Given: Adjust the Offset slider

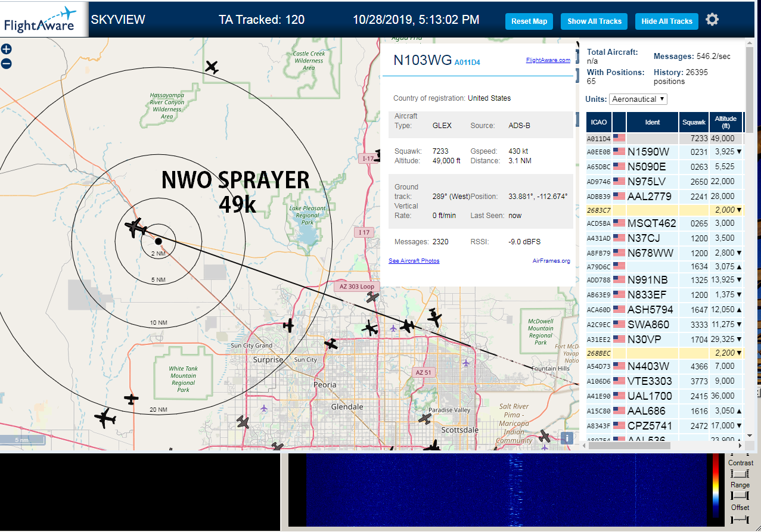Looking at the screenshot, I should [740, 519].
